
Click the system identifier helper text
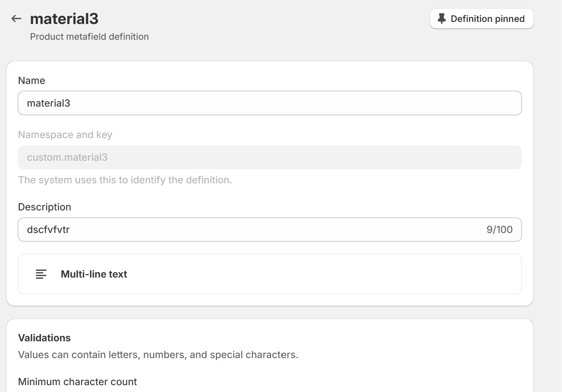(x=125, y=180)
